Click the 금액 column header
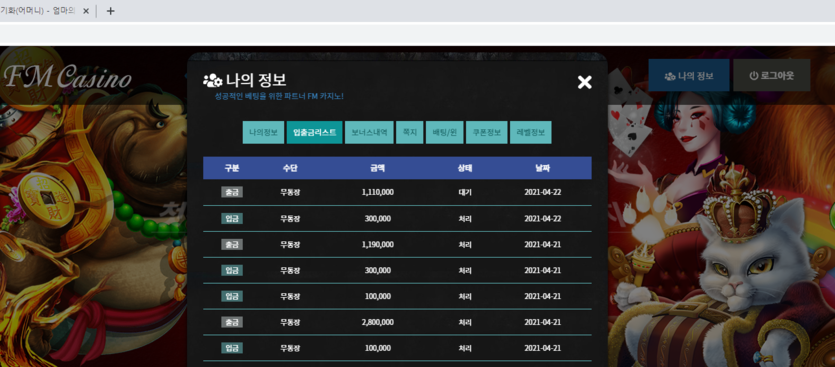Screen dimensions: 835x367 pos(378,168)
